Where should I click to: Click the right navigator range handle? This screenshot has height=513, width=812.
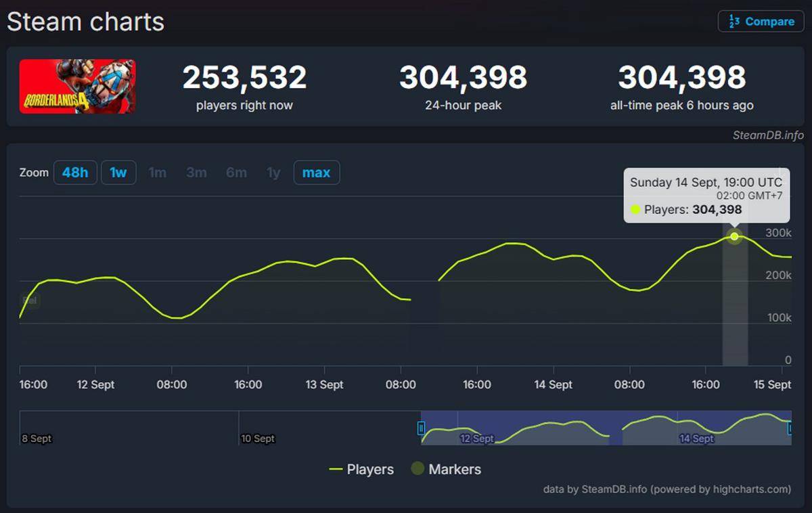(x=790, y=428)
